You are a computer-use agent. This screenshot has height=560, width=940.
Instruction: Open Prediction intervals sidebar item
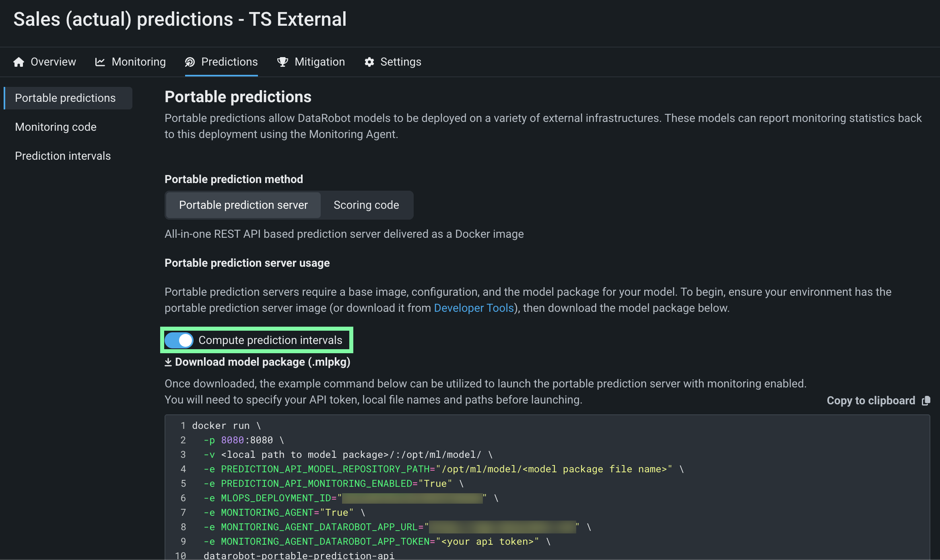pos(63,156)
